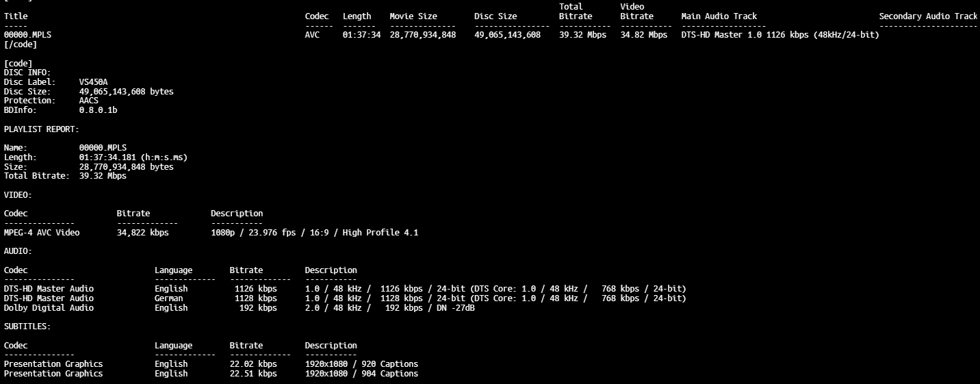Select the AVC codec value in summary row
The height and width of the screenshot is (384, 980).
pos(312,35)
